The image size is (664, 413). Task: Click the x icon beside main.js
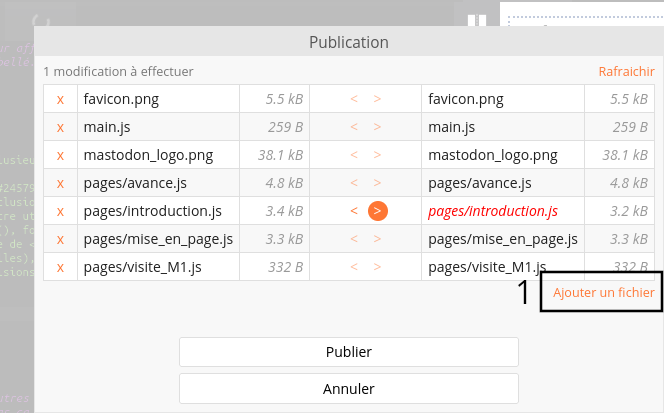(60, 128)
